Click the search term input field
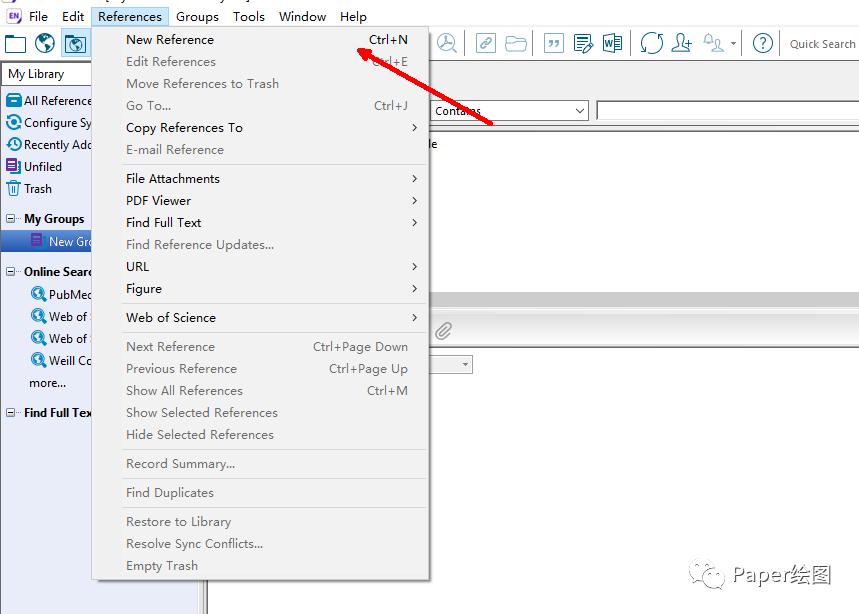Viewport: 859px width, 614px height. (x=728, y=111)
